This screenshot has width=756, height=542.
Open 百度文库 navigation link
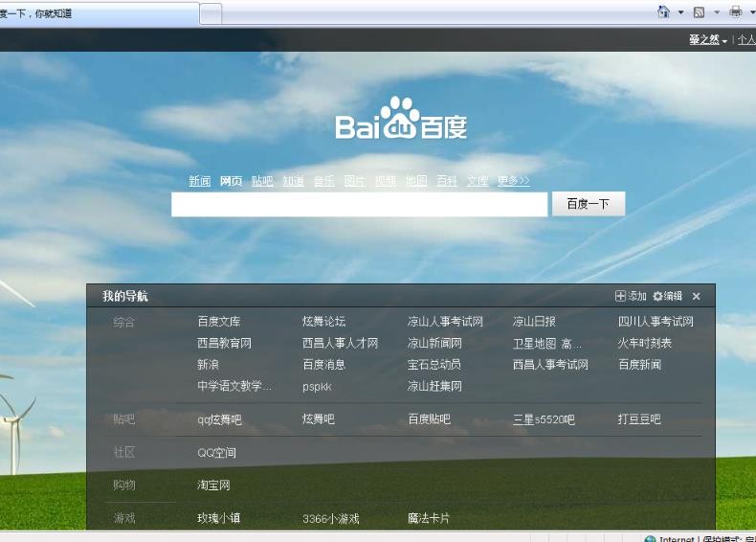219,322
